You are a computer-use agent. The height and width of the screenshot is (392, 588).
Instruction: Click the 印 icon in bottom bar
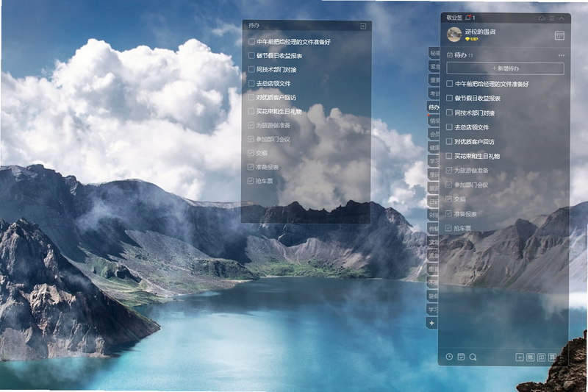tap(541, 357)
